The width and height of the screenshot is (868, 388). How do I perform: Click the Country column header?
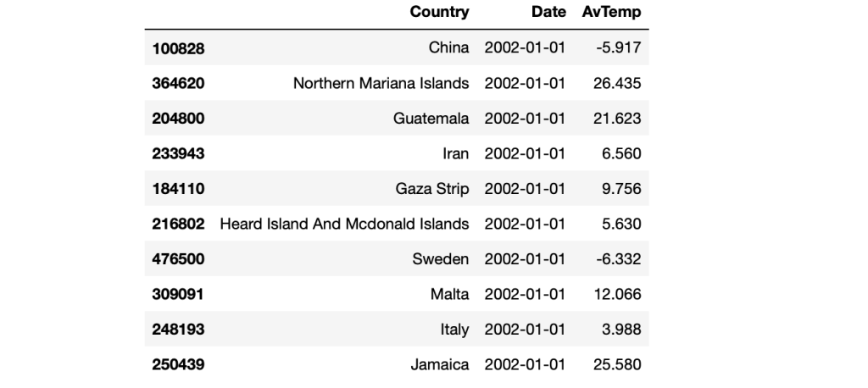pyautogui.click(x=439, y=13)
